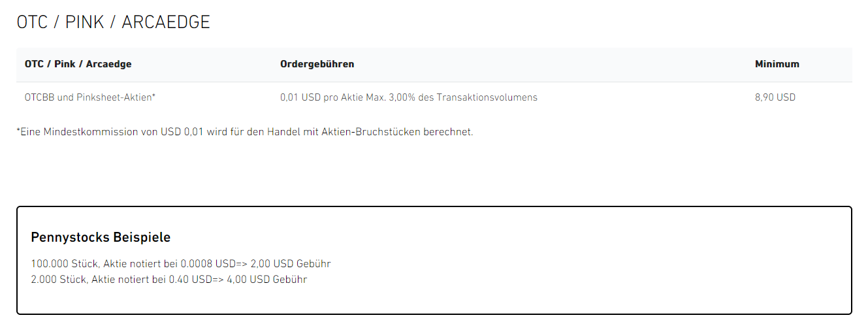
Task: Click the Pennystocks Beispiele heading
Action: 101,237
